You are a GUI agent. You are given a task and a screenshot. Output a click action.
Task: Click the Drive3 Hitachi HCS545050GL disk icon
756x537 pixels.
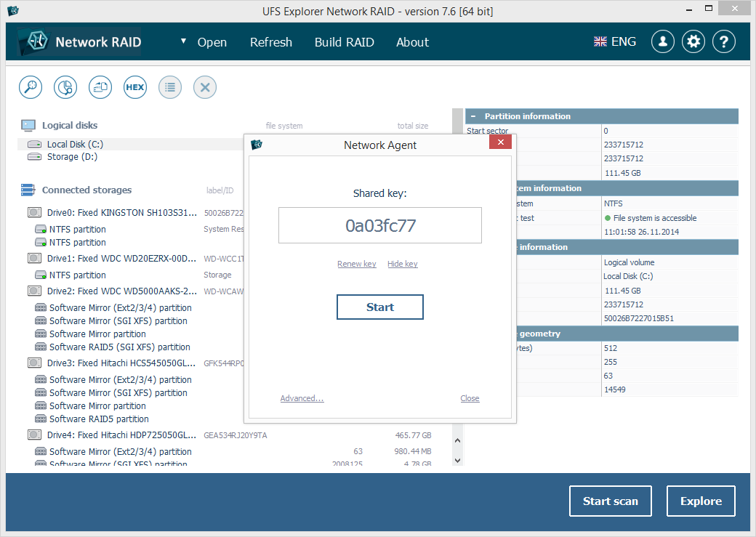34,363
